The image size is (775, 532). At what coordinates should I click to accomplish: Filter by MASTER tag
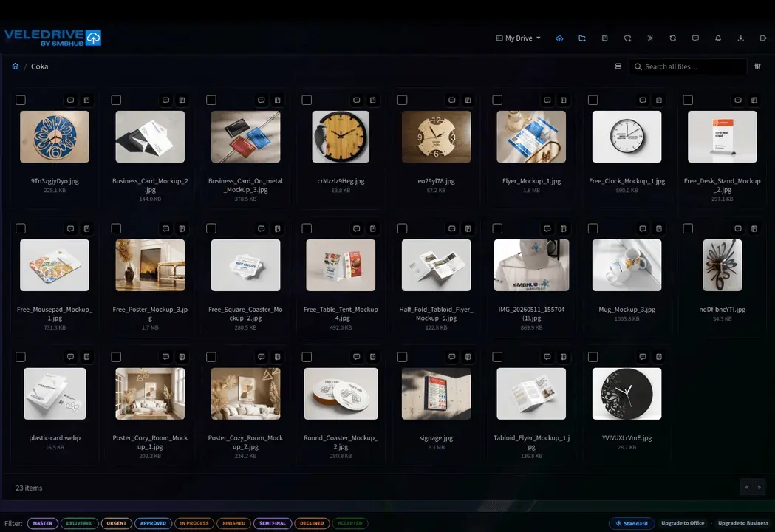coord(43,523)
